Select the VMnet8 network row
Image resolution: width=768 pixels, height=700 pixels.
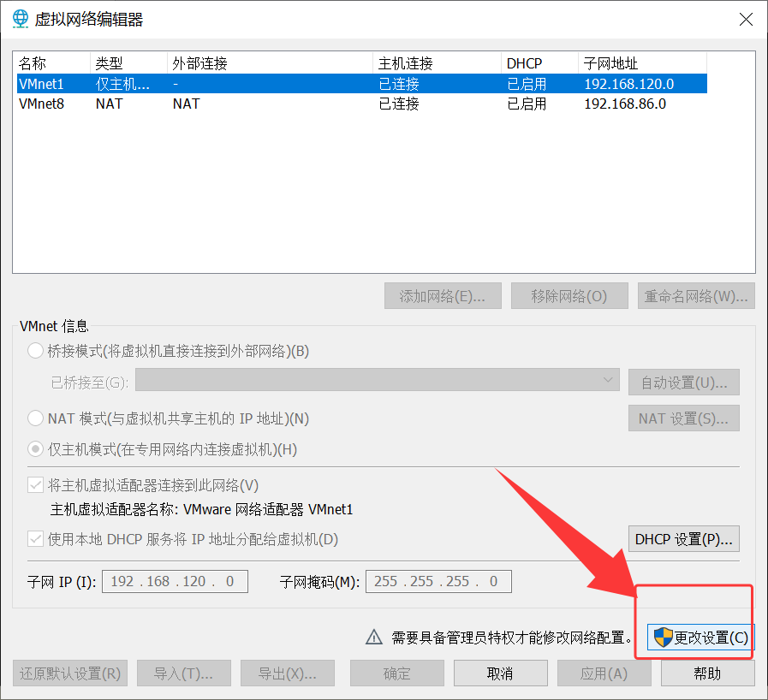(362, 104)
